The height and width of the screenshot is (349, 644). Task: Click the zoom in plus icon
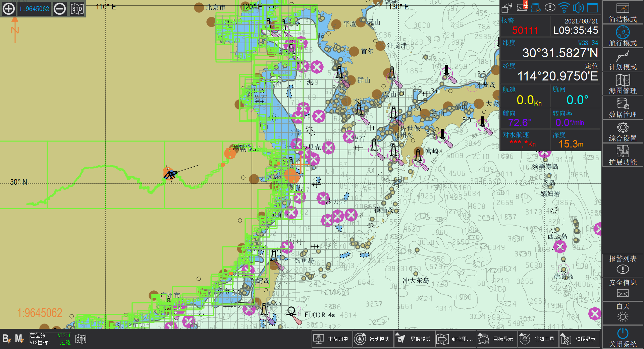point(9,9)
